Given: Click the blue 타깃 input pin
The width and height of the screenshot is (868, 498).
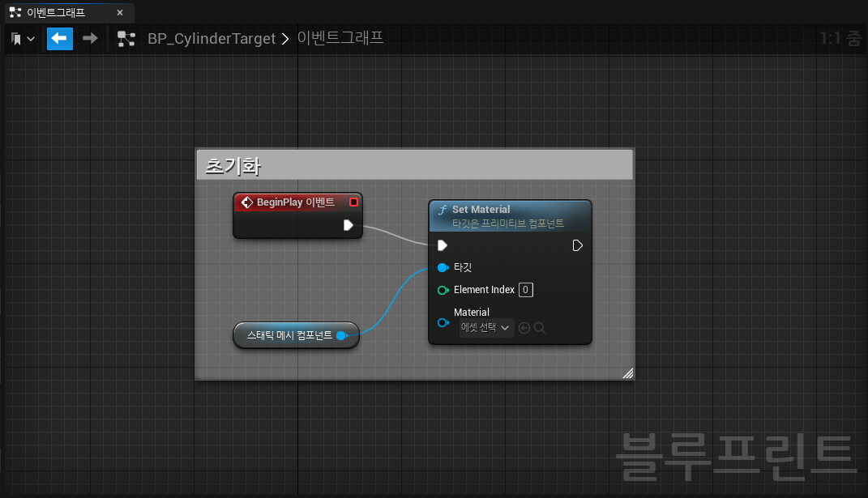Looking at the screenshot, I should pos(443,268).
